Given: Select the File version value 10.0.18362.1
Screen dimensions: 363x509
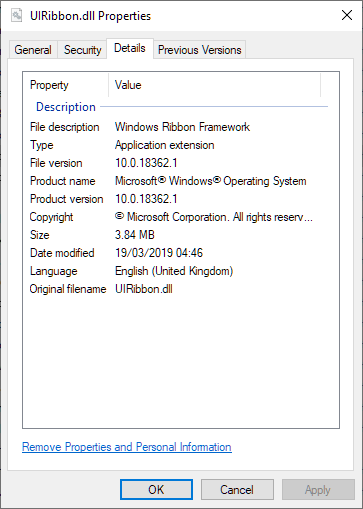Looking at the screenshot, I should 146,163.
